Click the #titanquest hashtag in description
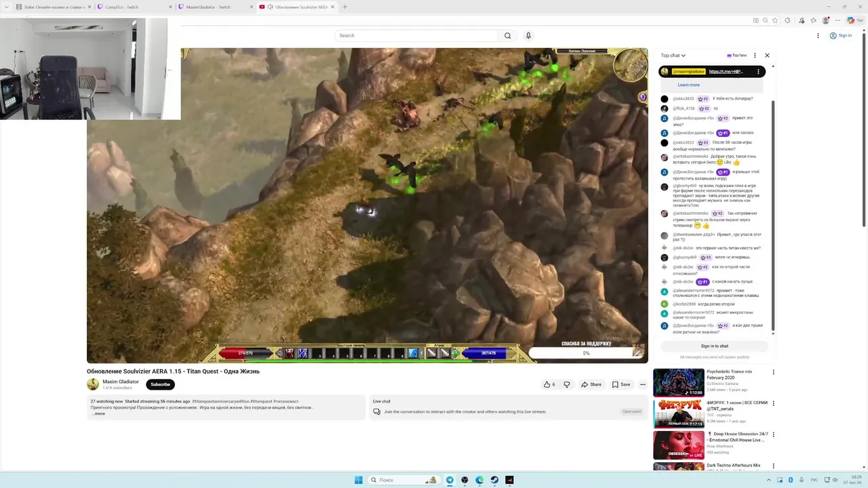The width and height of the screenshot is (868, 488). coord(261,401)
